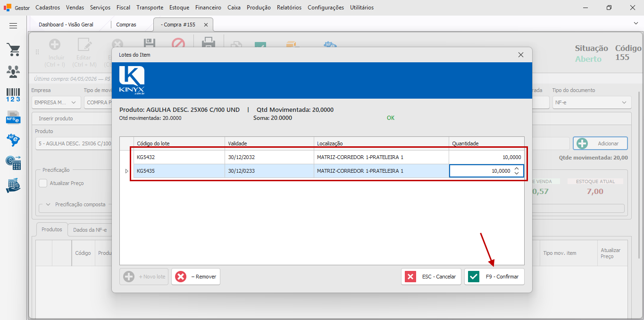Click the ESC - Cancelar button
The width and height of the screenshot is (644, 320).
(431, 277)
